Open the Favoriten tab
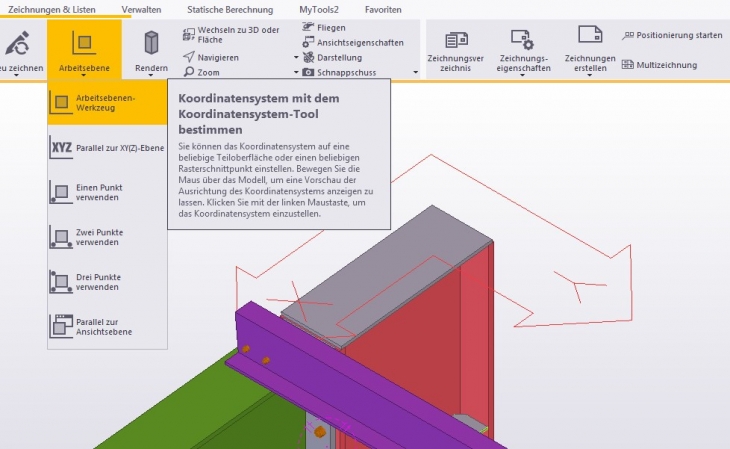This screenshot has height=449, width=730. (383, 9)
